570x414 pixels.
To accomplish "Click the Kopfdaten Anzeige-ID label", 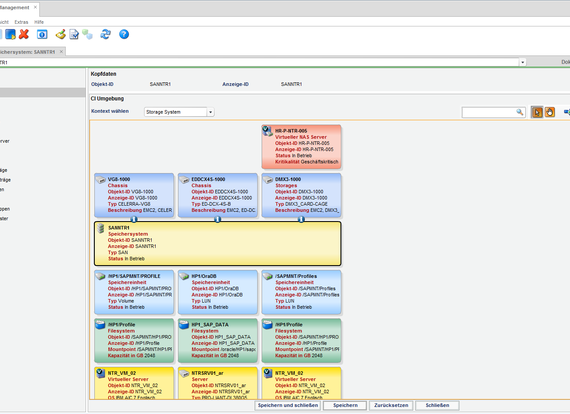I will tap(236, 84).
